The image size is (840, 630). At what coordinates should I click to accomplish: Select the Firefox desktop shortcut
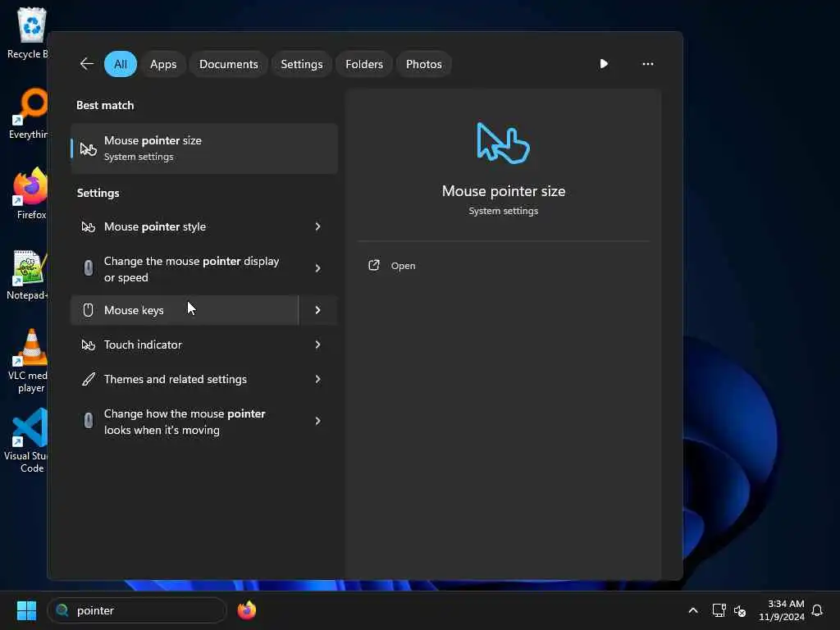coord(30,193)
